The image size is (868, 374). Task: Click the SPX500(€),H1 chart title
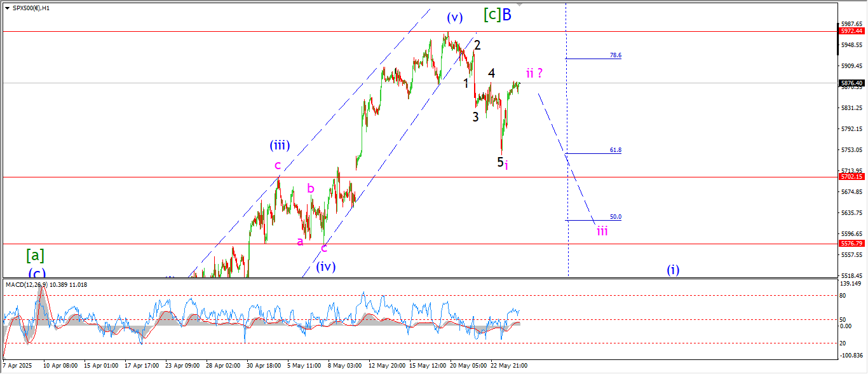[31, 8]
